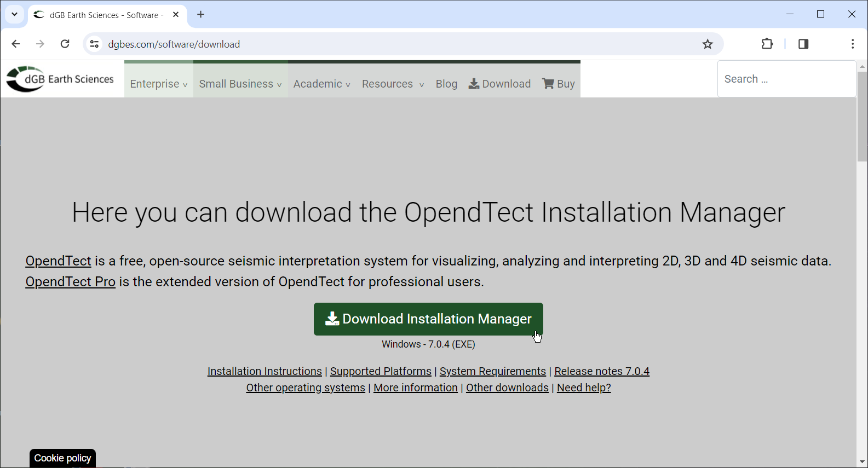Go back to the previous page
The height and width of the screenshot is (468, 868).
(x=16, y=44)
